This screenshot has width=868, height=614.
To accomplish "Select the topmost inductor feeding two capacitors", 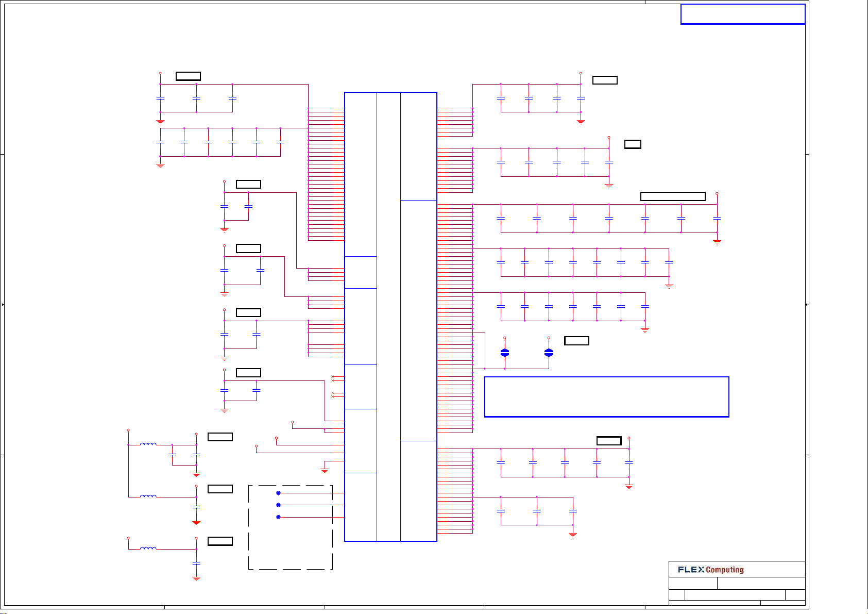I will [148, 443].
